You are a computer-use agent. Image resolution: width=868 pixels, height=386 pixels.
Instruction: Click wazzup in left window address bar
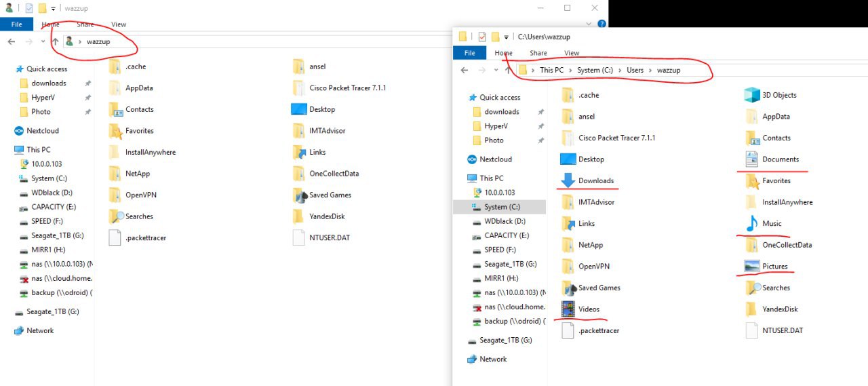click(98, 41)
